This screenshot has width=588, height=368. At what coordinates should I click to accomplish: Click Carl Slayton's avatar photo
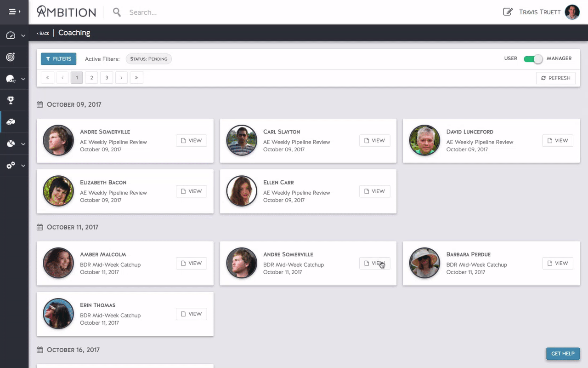click(242, 140)
